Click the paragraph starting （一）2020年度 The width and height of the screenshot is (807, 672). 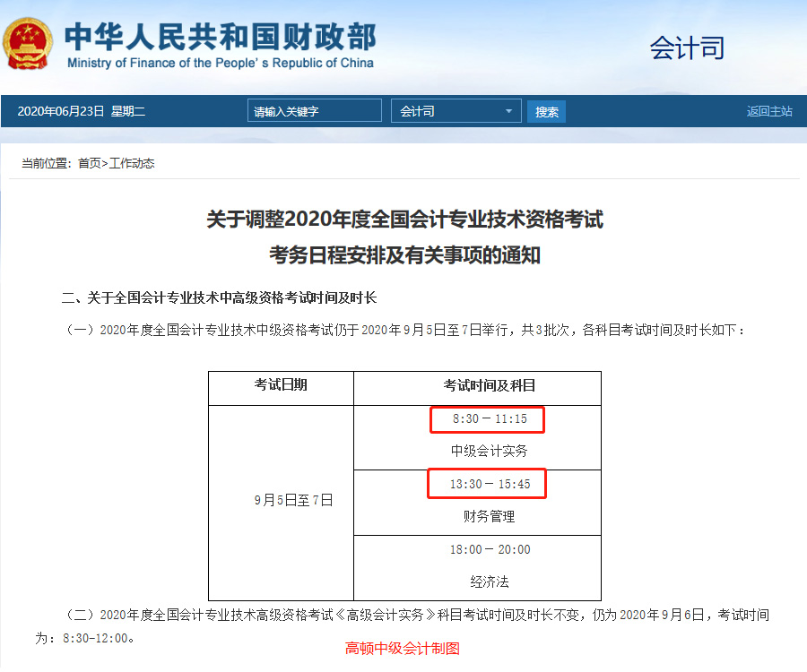[404, 330]
